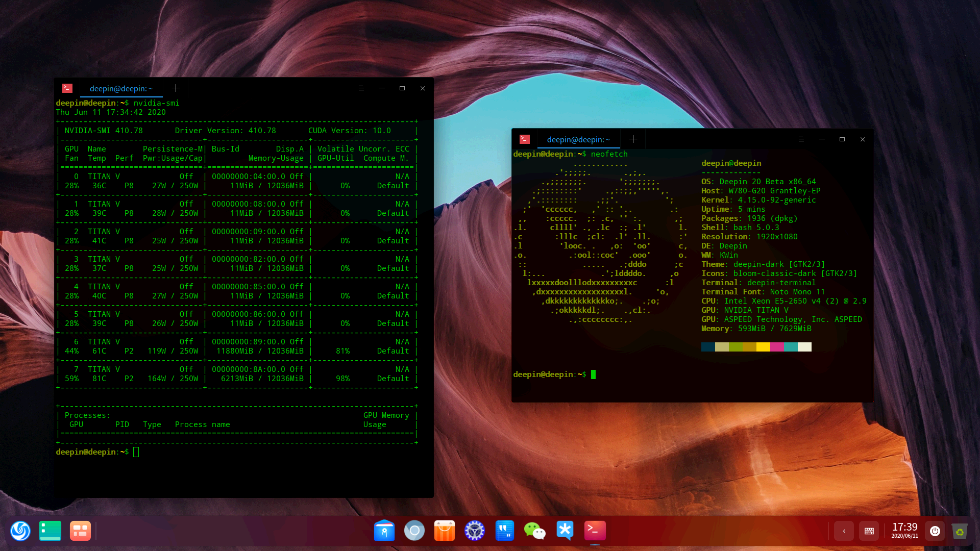Screen dimensions: 980x551
Task: Click the show desktop dock icon
Action: (x=51, y=531)
